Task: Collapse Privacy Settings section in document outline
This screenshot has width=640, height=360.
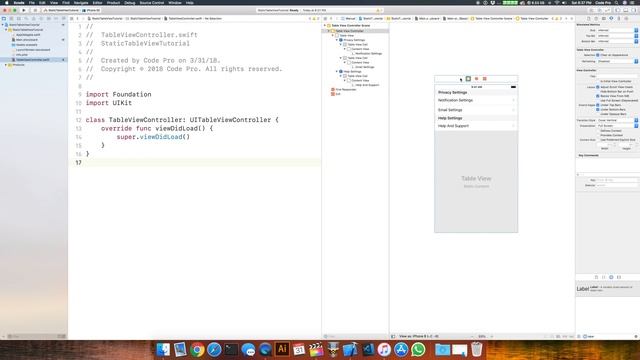Action: [x=337, y=40]
